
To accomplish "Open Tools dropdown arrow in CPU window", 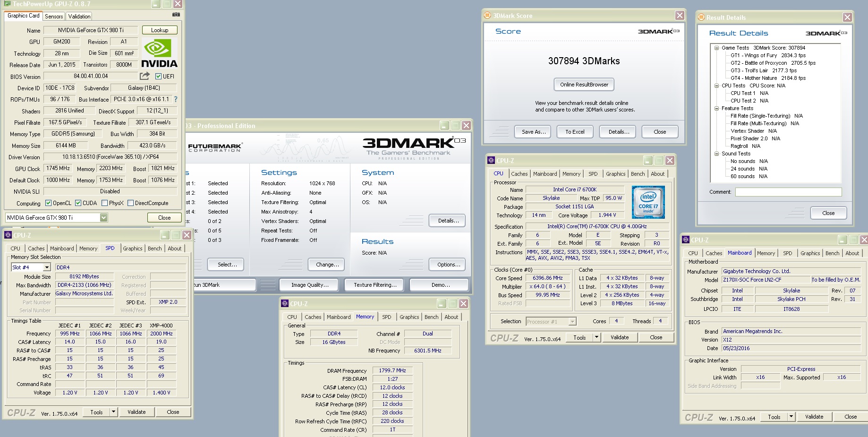I will 596,337.
